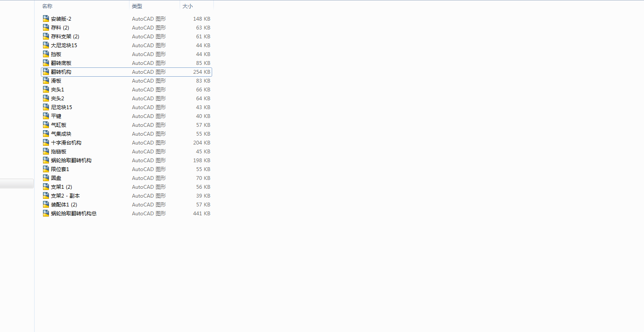
Task: Sort files by the 名称 column header
Action: coord(47,6)
